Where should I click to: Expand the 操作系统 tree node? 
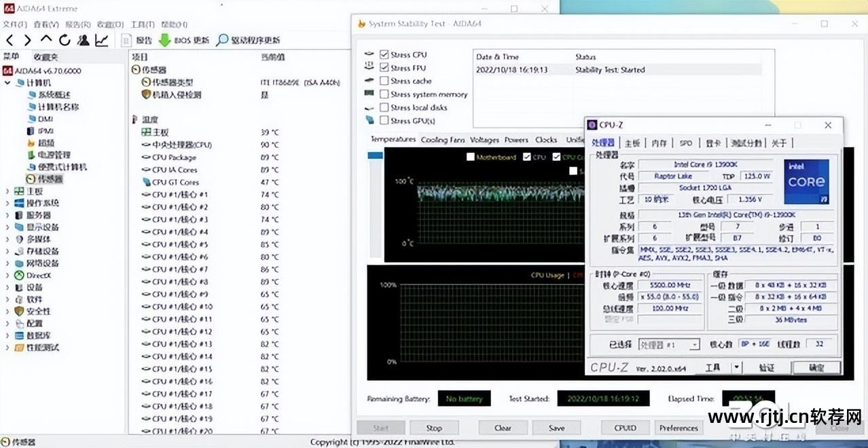[x=8, y=203]
